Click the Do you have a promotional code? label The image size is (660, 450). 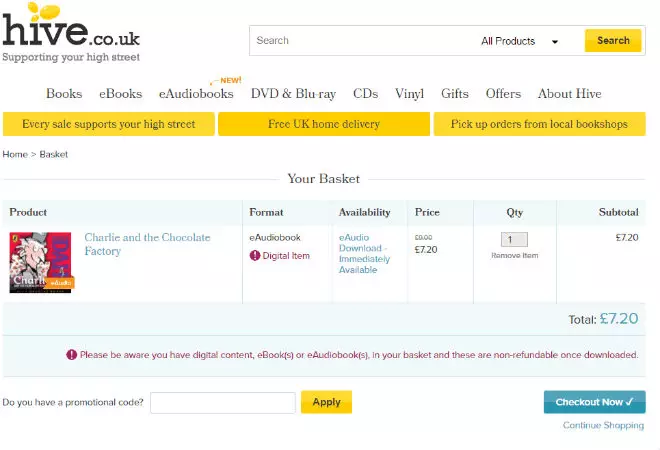coord(73,402)
